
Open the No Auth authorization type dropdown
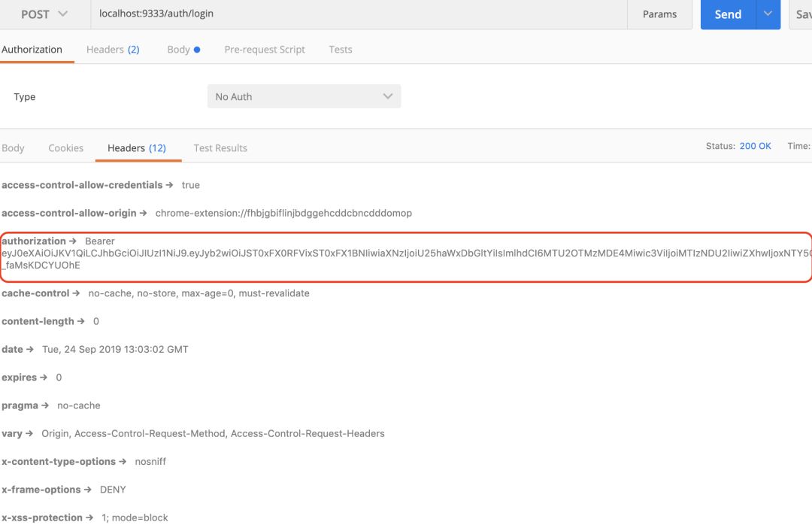tap(304, 96)
